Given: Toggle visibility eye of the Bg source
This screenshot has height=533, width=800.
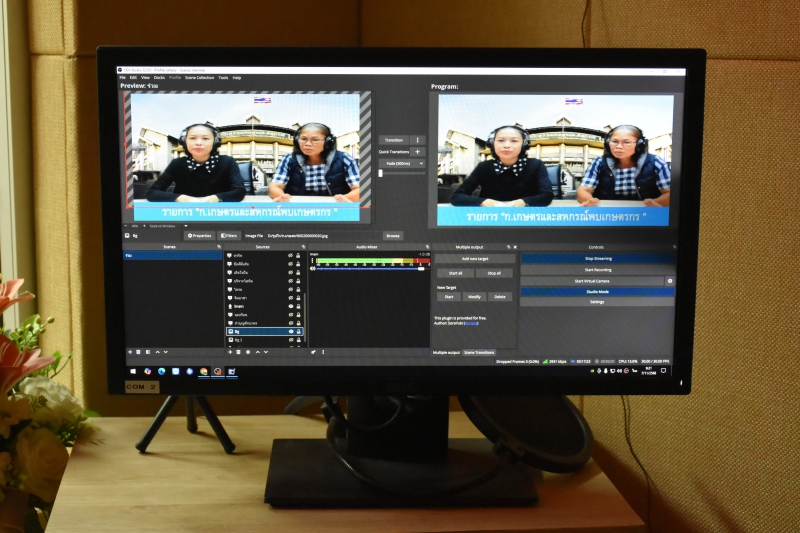Looking at the screenshot, I should (x=290, y=331).
